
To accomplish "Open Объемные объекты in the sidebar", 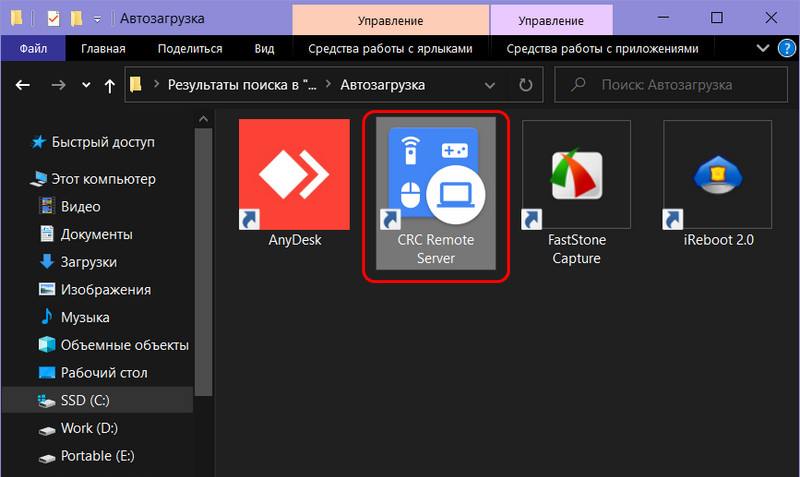I will 124,345.
